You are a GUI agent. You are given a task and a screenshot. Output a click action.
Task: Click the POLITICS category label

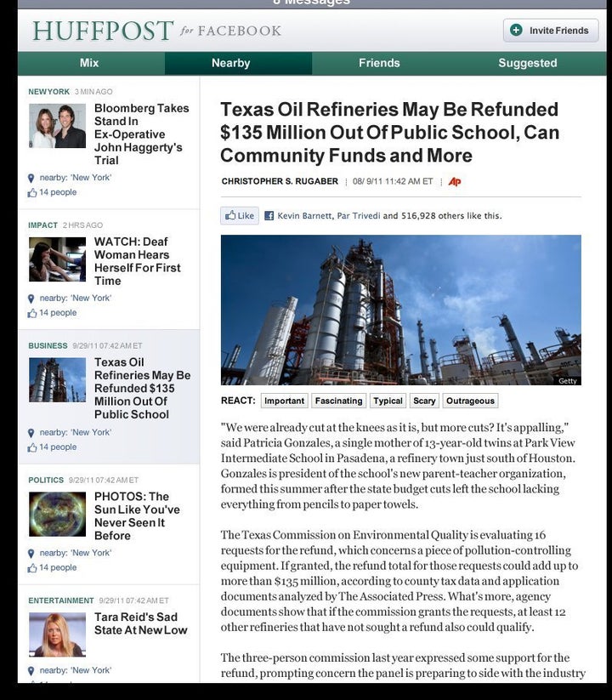click(46, 481)
